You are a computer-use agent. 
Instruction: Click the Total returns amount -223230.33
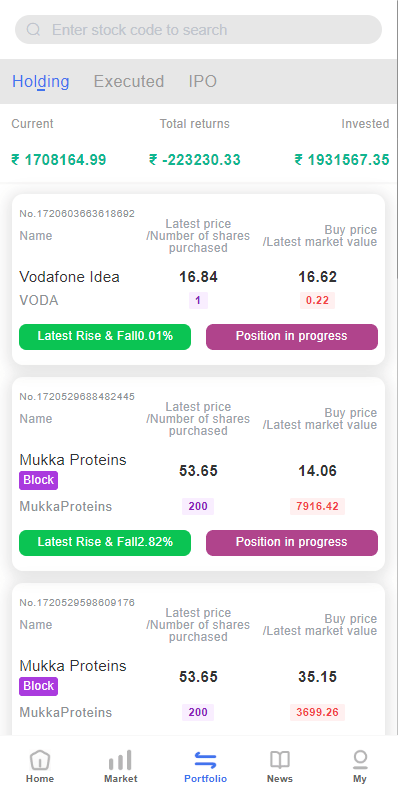(195, 160)
